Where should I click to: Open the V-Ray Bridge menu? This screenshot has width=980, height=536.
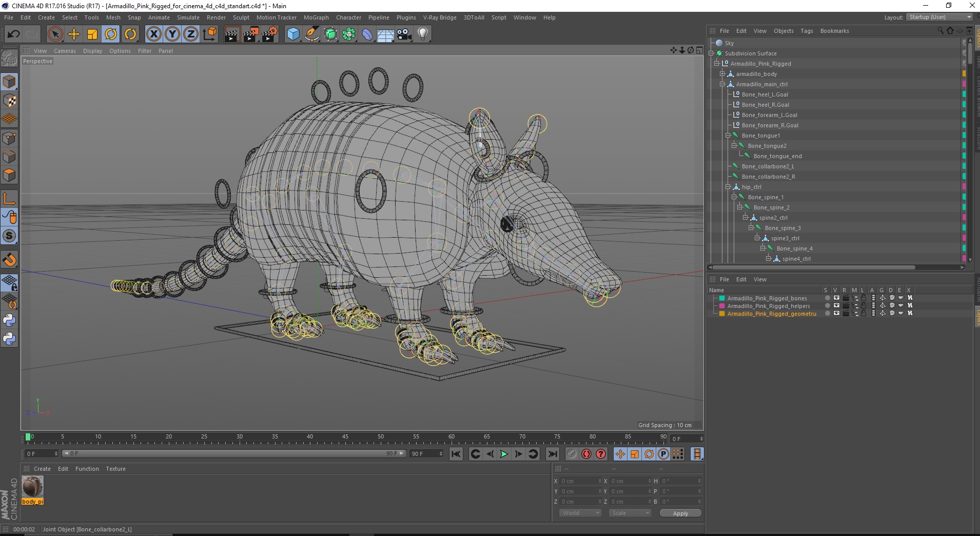pyautogui.click(x=440, y=17)
